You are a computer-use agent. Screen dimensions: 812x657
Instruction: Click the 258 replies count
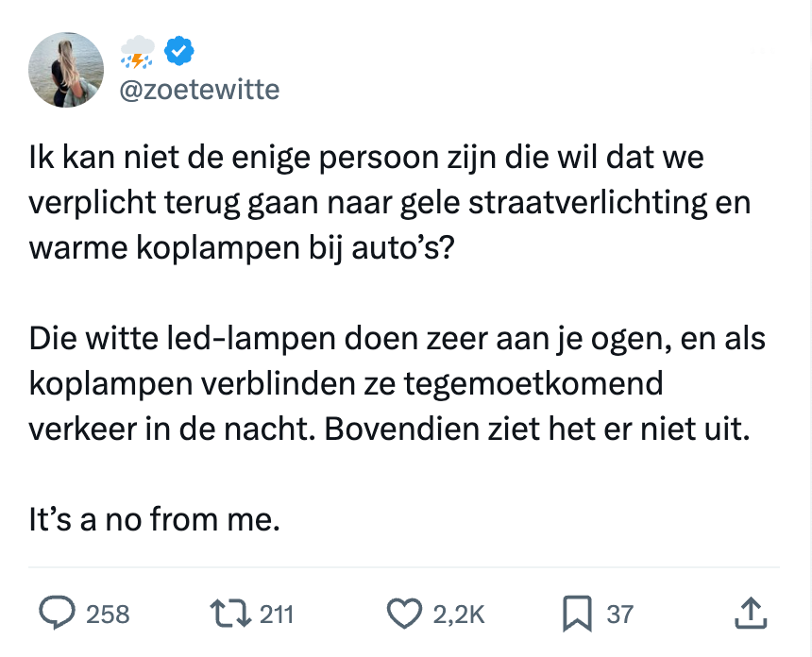pos(108,615)
